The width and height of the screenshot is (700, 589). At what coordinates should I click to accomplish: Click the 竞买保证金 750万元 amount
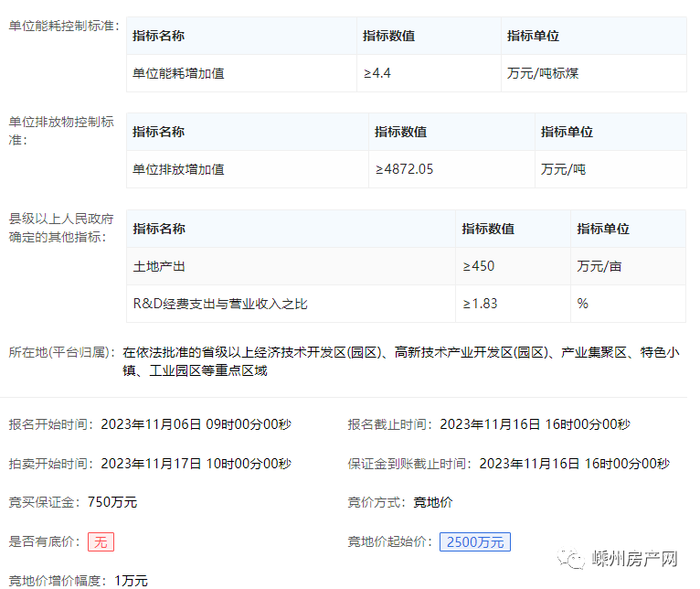point(112,502)
